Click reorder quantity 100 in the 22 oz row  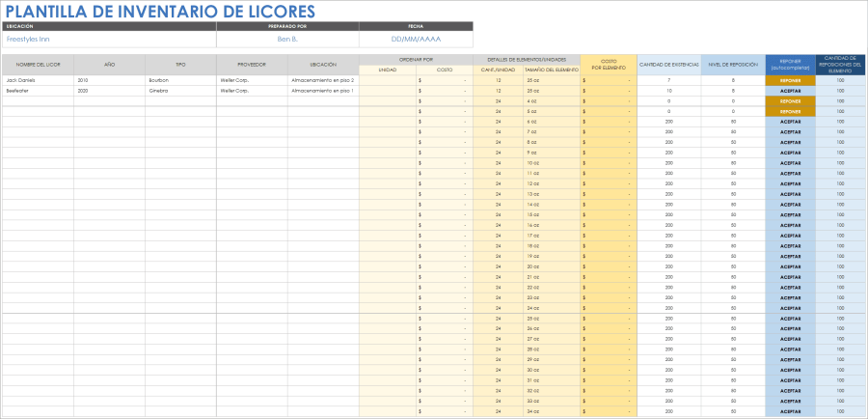point(840,288)
